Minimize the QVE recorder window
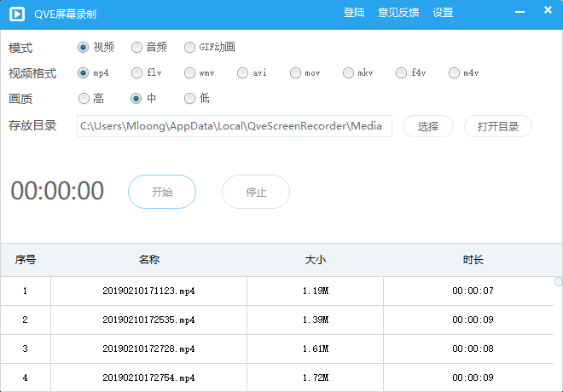 [x=521, y=13]
